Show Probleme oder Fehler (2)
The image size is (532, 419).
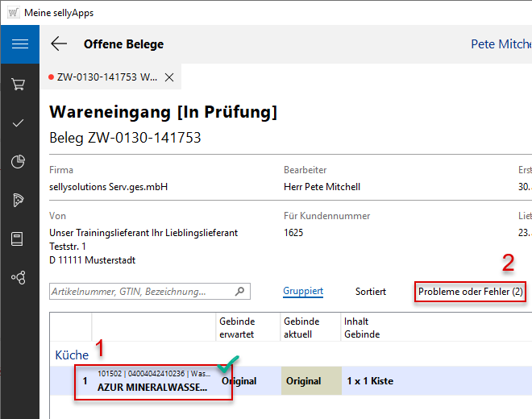click(x=470, y=292)
